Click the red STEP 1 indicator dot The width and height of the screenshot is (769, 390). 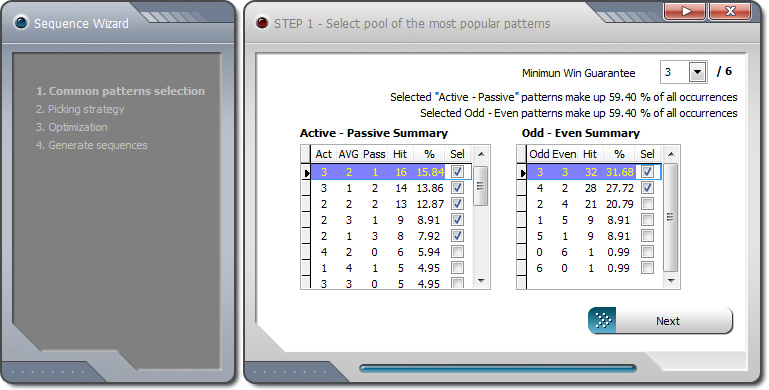click(x=262, y=23)
